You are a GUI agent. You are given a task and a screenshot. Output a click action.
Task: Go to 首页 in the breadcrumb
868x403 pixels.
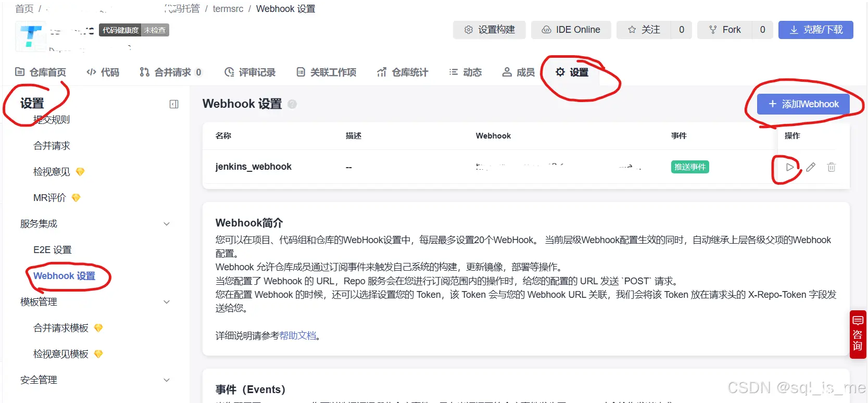click(x=24, y=9)
